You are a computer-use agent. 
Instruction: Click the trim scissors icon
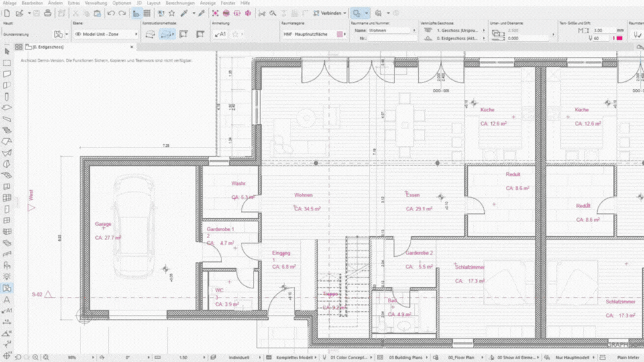tap(262, 13)
